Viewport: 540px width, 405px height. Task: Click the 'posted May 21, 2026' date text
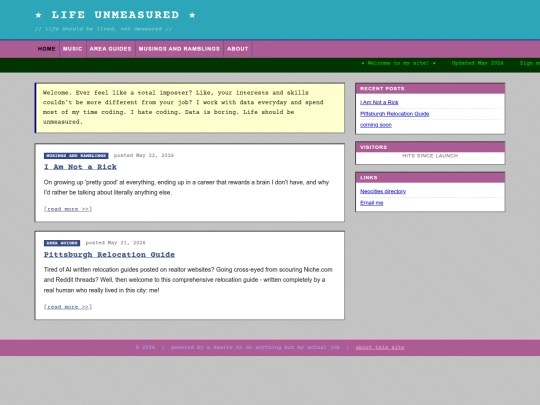point(116,243)
